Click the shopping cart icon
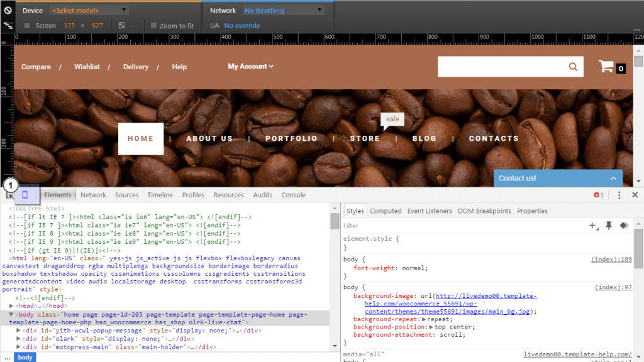This screenshot has width=644, height=362. click(606, 67)
